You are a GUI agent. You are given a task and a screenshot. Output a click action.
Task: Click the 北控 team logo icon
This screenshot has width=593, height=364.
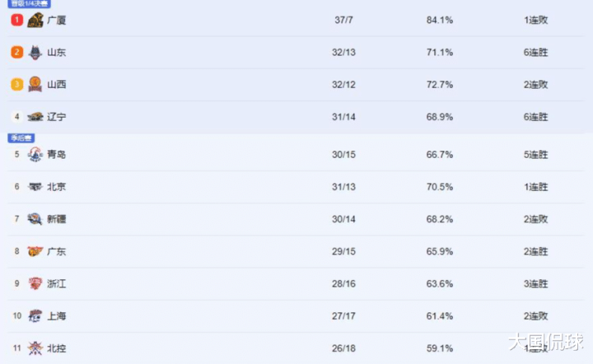35,348
